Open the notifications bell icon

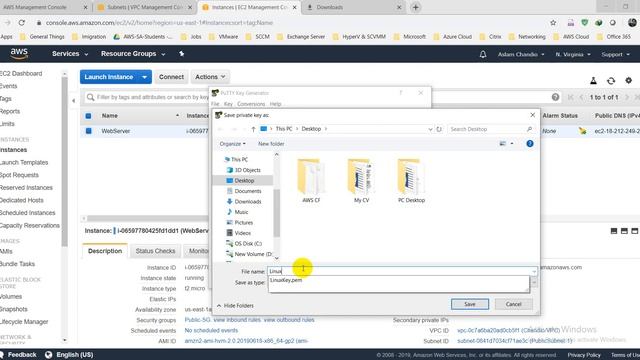click(483, 54)
